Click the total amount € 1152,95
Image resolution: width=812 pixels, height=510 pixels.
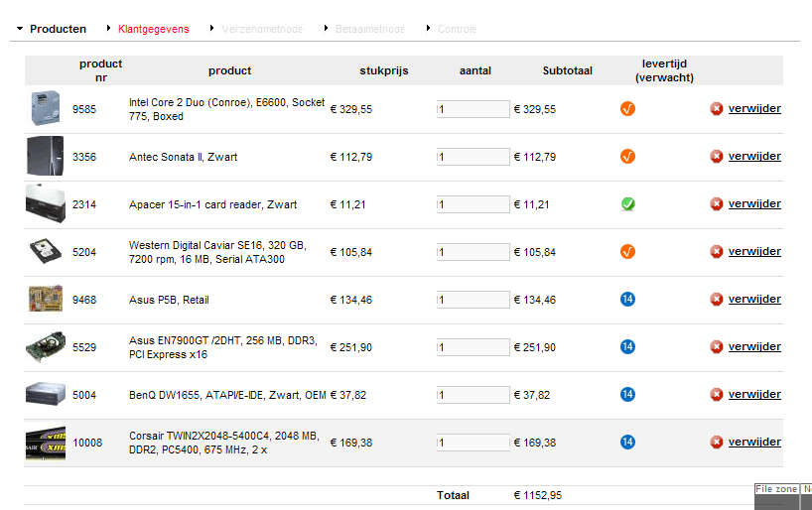pyautogui.click(x=538, y=495)
